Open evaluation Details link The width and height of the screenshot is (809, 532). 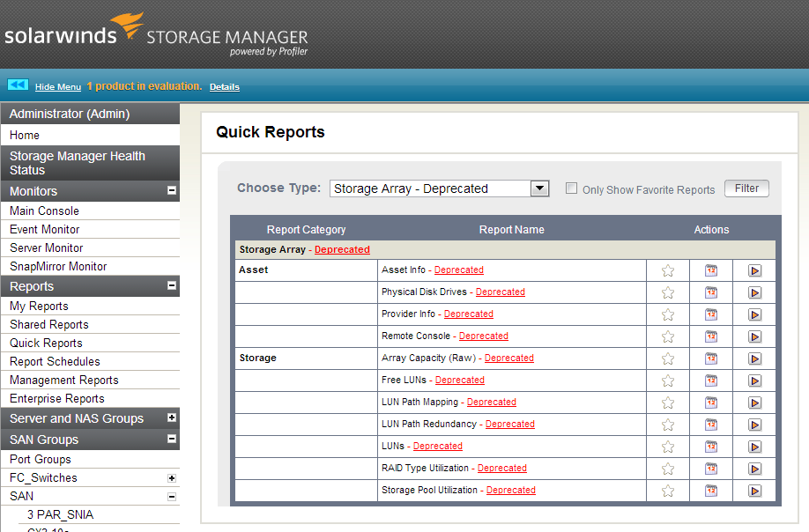click(x=225, y=87)
